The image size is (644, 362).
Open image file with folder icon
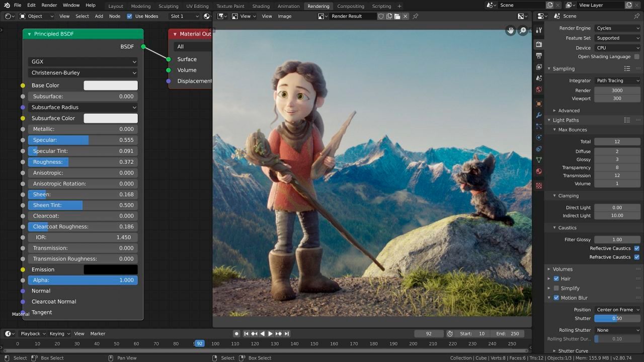397,16
